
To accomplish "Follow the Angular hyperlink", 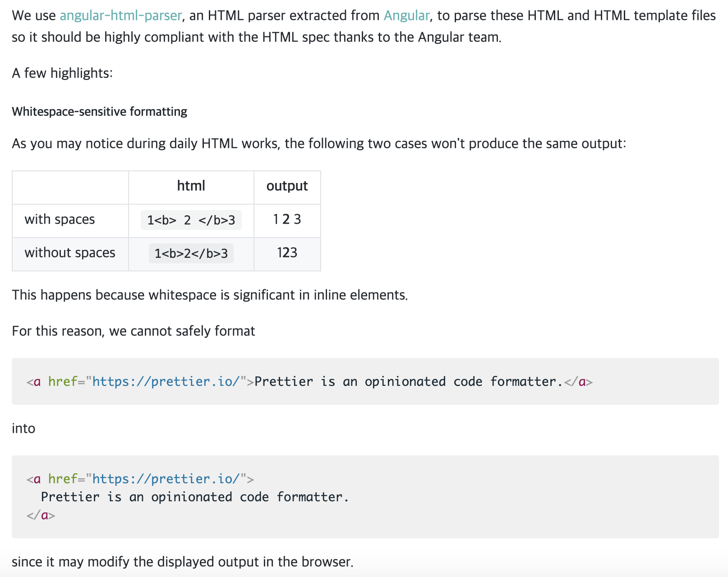I will [406, 16].
